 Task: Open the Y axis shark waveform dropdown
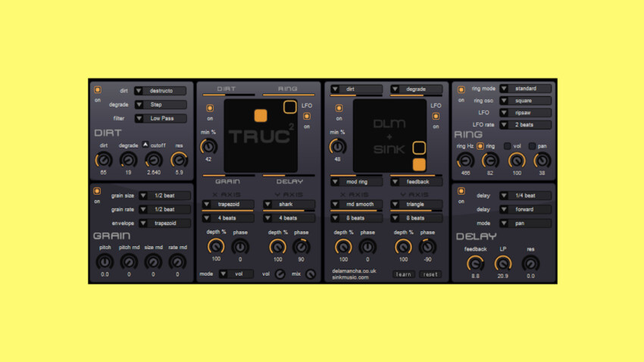pyautogui.click(x=289, y=204)
